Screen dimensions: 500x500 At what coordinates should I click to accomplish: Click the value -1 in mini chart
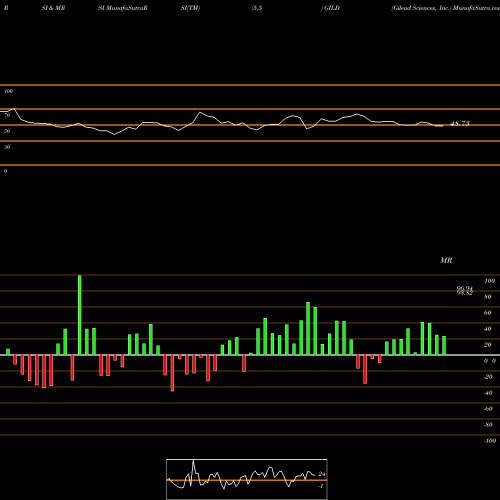(321, 486)
